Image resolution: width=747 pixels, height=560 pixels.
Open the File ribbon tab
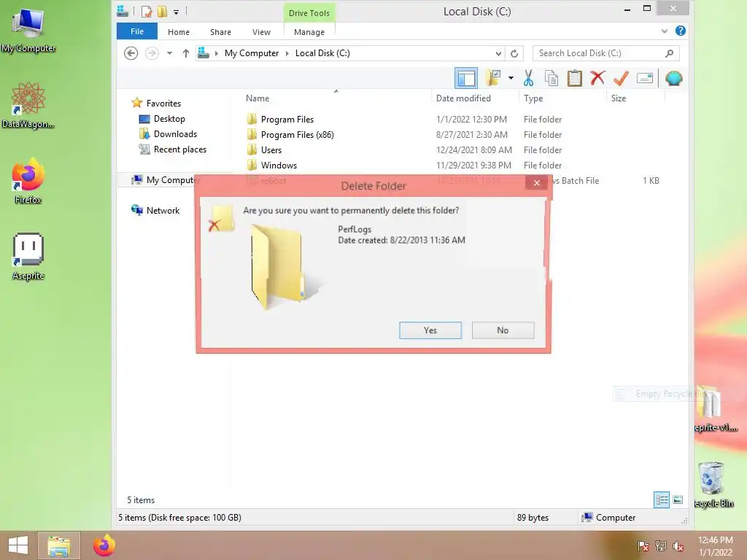pos(137,31)
